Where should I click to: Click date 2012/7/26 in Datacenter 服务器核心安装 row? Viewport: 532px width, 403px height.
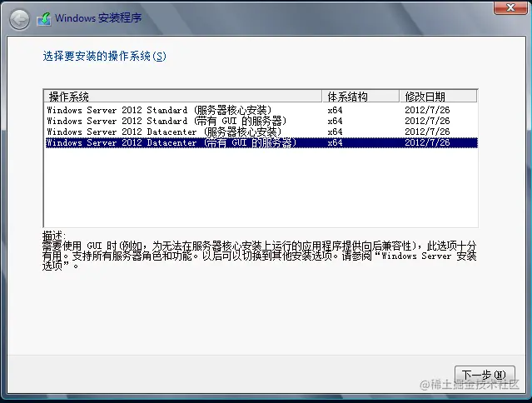(x=427, y=132)
